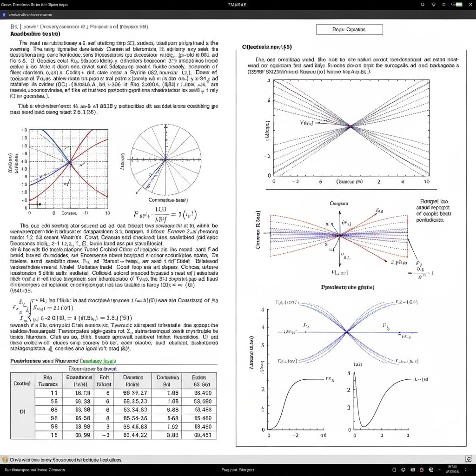Click the circle icon in the title bar
Screen dimensions: 476x476
[422, 4]
